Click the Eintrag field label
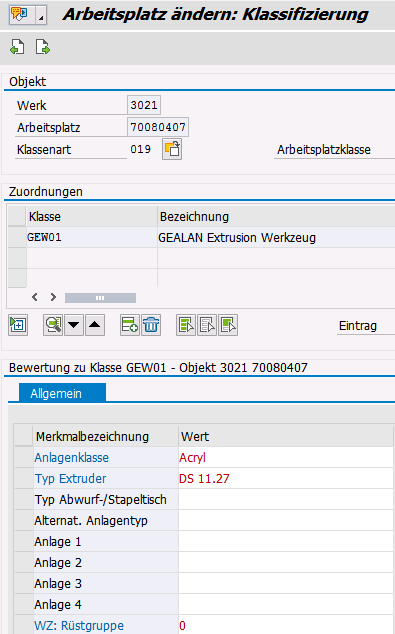Viewport: 395px width, 634px height. (358, 326)
